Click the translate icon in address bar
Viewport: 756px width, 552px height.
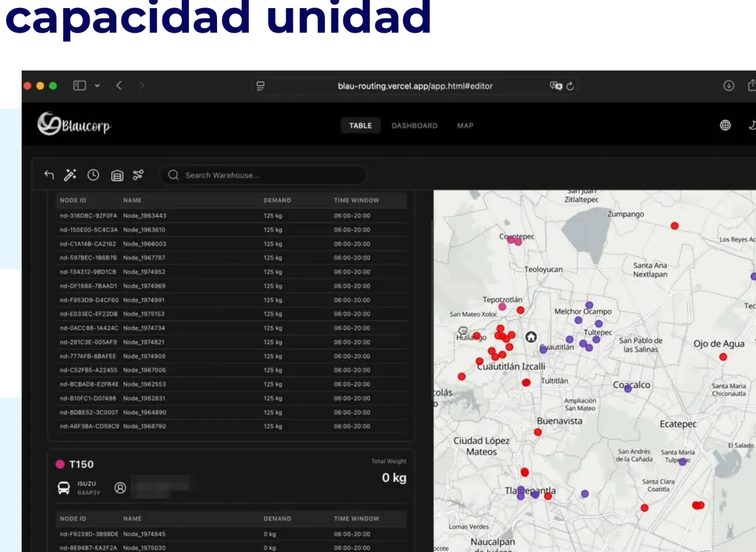pos(556,86)
